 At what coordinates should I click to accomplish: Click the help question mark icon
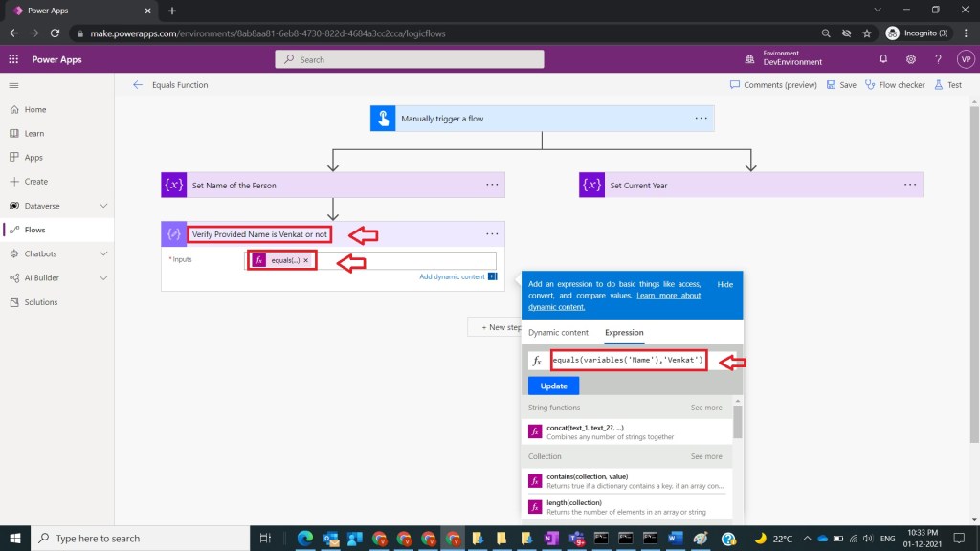click(x=939, y=59)
